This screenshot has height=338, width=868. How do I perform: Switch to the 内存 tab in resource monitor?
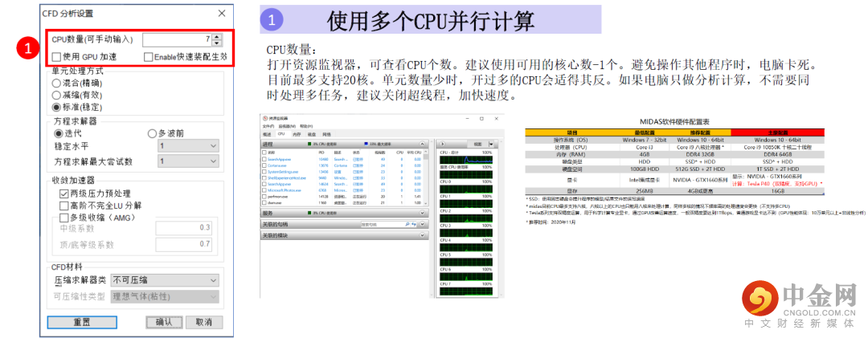pos(297,134)
